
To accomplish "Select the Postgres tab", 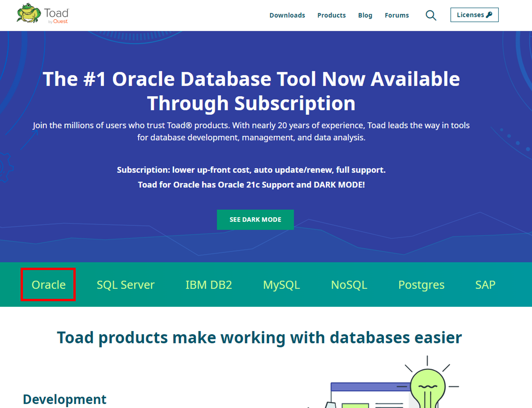I will pyautogui.click(x=421, y=285).
